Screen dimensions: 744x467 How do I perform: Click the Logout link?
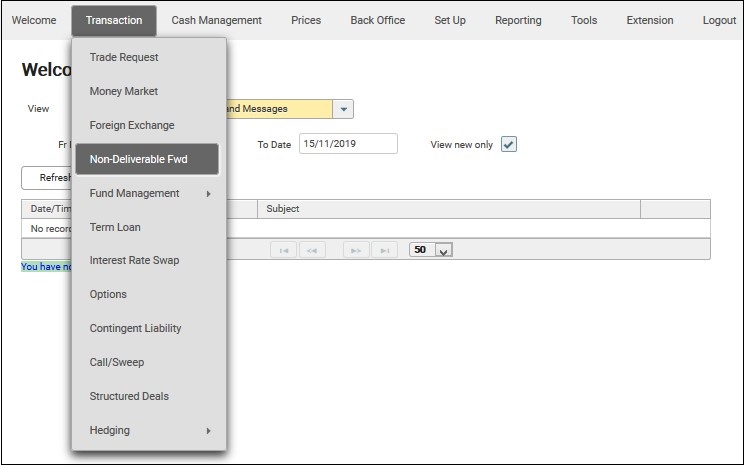718,20
